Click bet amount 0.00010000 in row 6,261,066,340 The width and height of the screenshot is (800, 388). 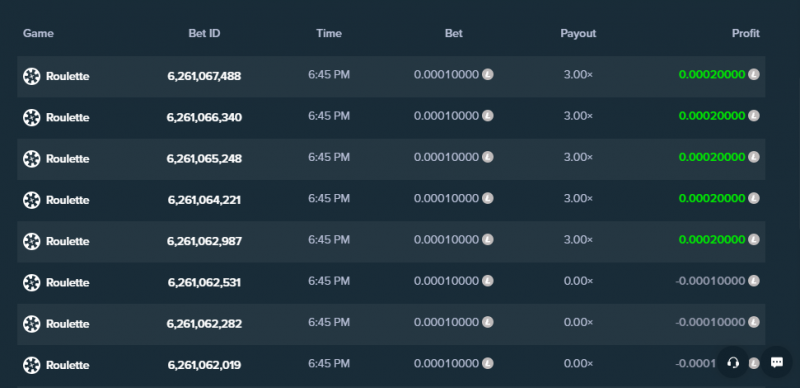(x=446, y=116)
